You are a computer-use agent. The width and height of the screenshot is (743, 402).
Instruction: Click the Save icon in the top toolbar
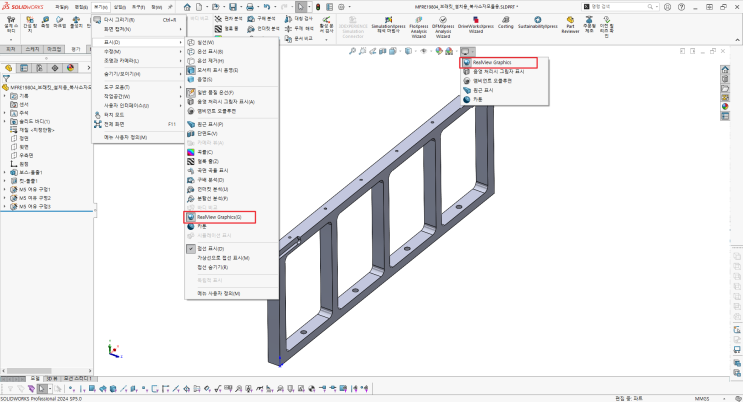pos(233,7)
